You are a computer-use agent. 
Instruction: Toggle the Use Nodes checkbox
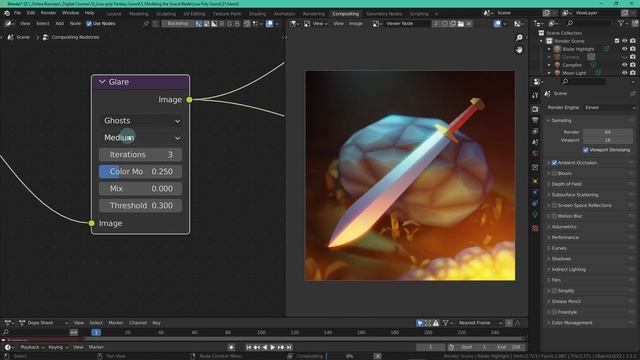(89, 24)
